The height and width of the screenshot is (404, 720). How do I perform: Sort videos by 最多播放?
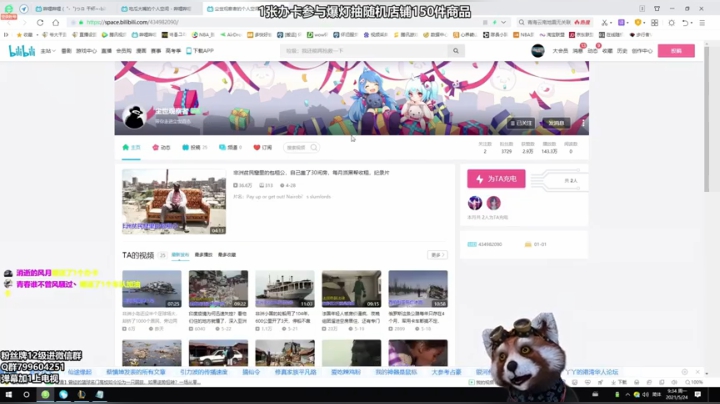(x=203, y=255)
